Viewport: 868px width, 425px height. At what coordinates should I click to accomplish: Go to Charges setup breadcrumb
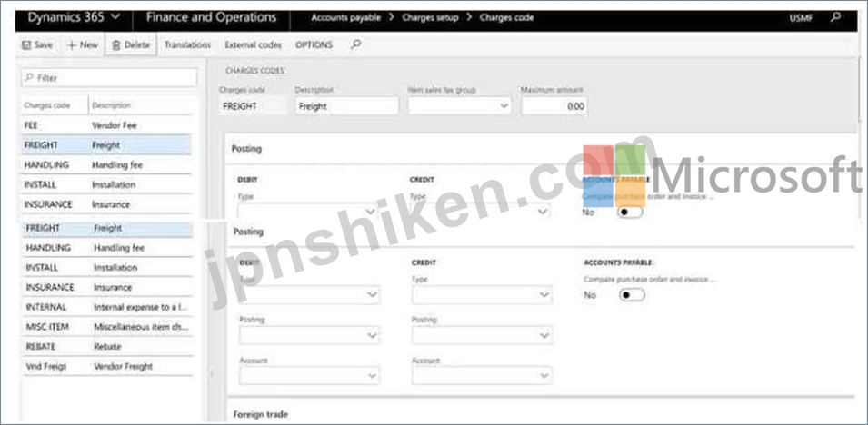(x=430, y=18)
